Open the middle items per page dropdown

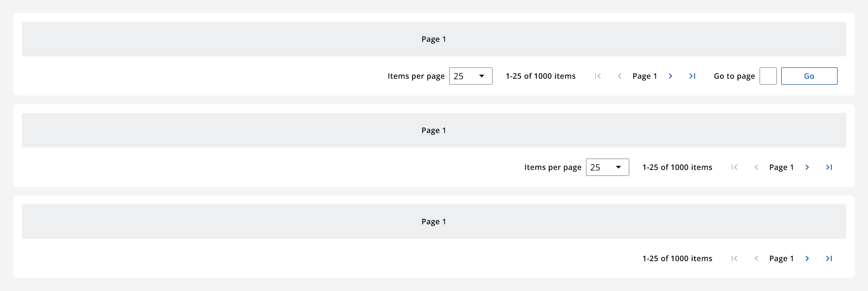click(607, 167)
